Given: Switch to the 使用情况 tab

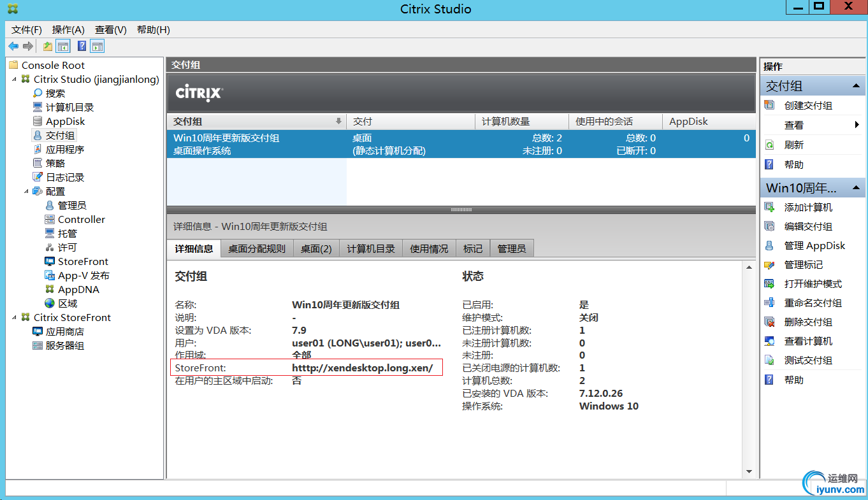Looking at the screenshot, I should [x=429, y=249].
